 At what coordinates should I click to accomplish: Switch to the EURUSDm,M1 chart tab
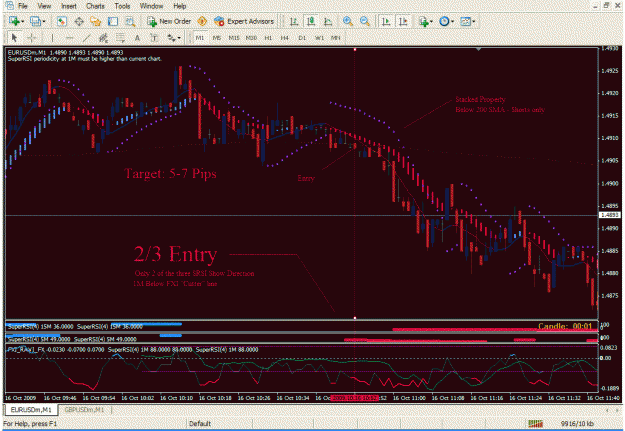31,409
